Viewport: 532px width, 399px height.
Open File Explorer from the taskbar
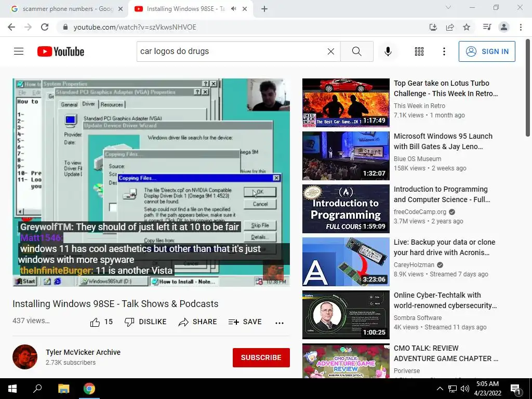tap(63, 389)
